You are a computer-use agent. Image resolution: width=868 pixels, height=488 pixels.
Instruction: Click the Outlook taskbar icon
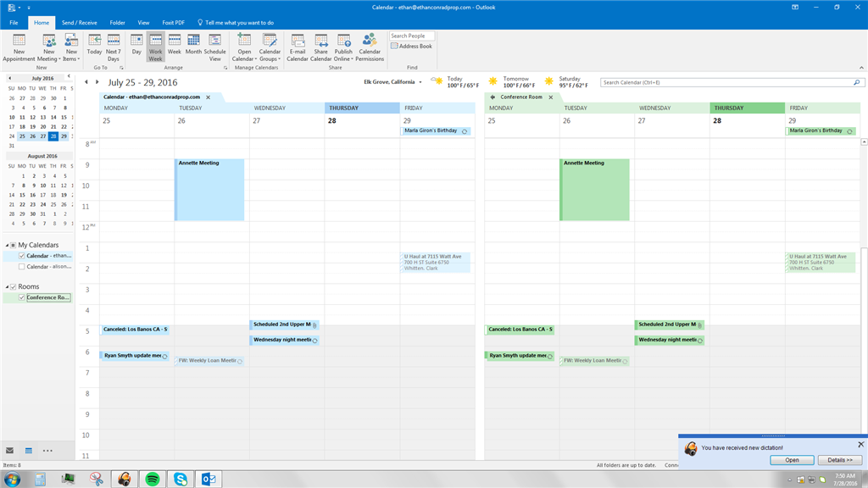point(209,480)
